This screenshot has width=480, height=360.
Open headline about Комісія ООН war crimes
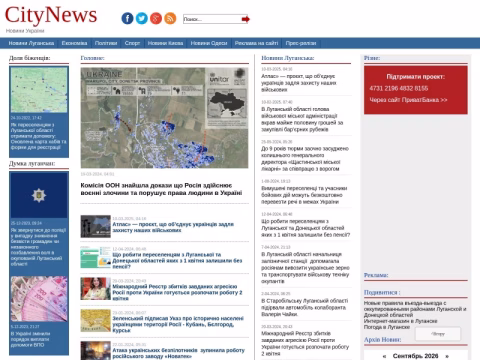[161, 189]
